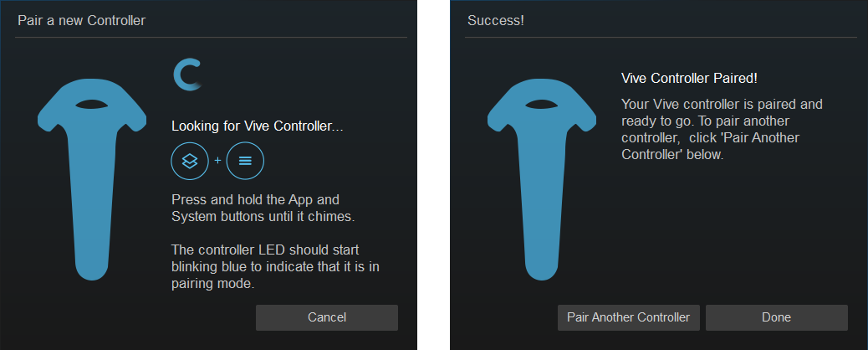The height and width of the screenshot is (350, 868).
Task: Choose Pair Another Controller
Action: coord(628,317)
